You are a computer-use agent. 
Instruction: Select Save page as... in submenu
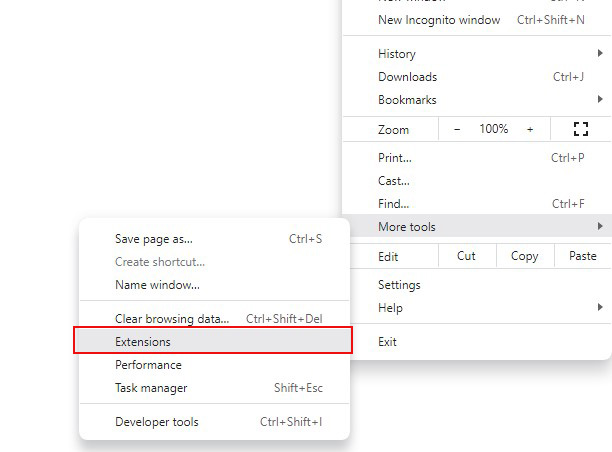click(x=214, y=239)
